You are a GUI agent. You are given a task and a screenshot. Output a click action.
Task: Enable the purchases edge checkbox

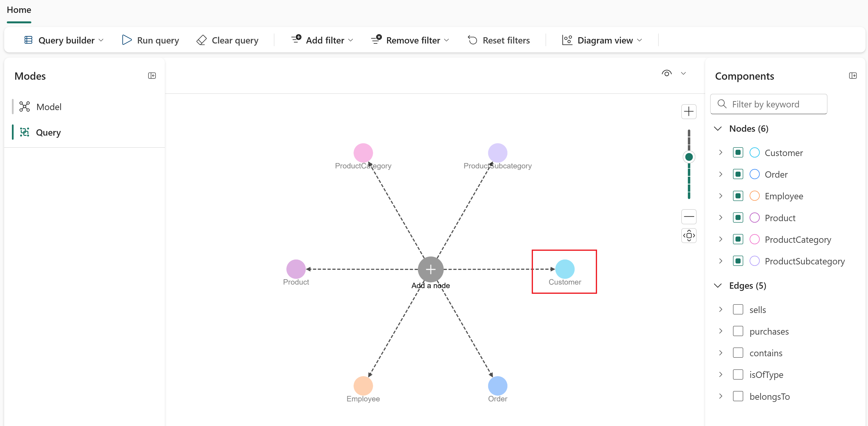pos(738,331)
